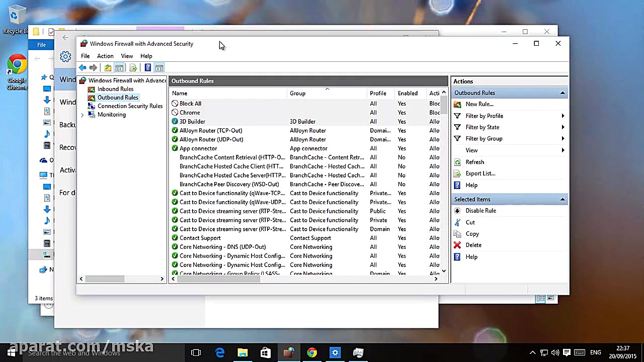
Task: Delete the selected rule
Action: click(x=473, y=245)
